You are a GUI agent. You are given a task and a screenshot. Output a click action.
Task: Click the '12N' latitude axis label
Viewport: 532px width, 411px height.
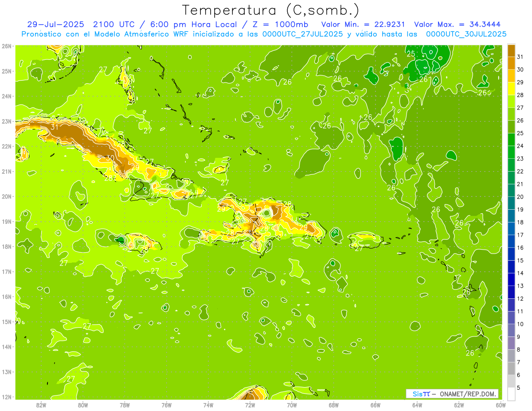pyautogui.click(x=7, y=397)
